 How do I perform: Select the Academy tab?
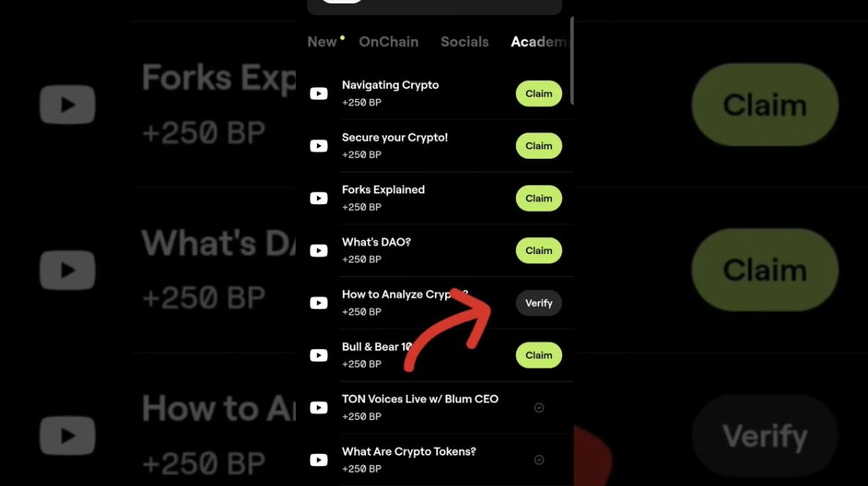(540, 42)
